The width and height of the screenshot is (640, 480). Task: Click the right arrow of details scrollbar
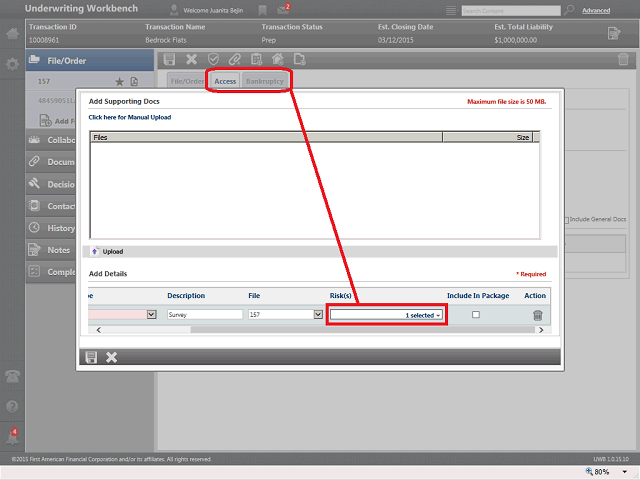(541, 330)
